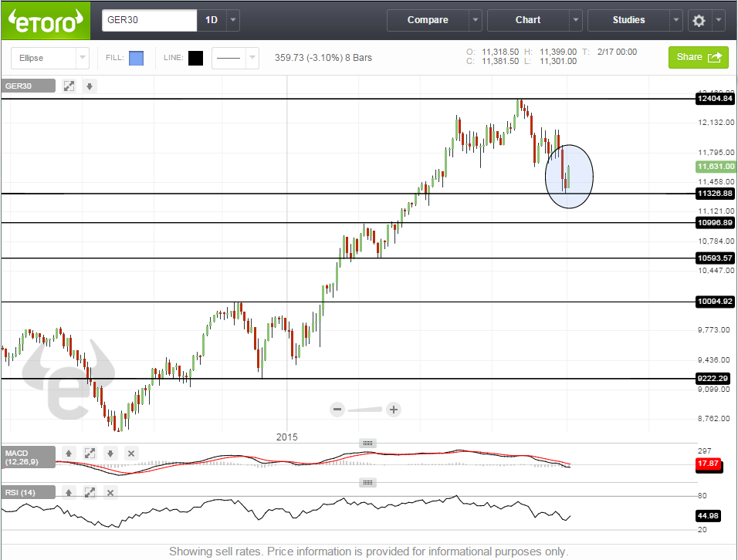Click the eToro logo
The image size is (738, 560).
(x=46, y=21)
